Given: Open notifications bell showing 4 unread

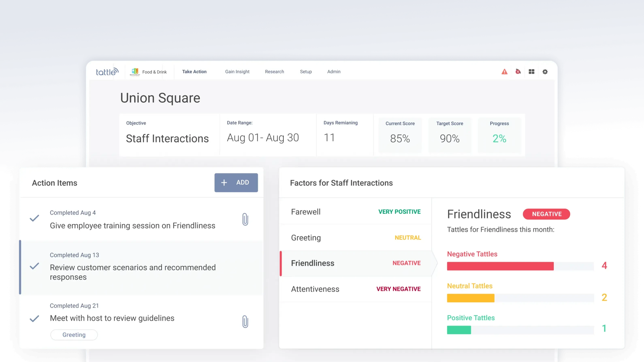Looking at the screenshot, I should pyautogui.click(x=518, y=72).
